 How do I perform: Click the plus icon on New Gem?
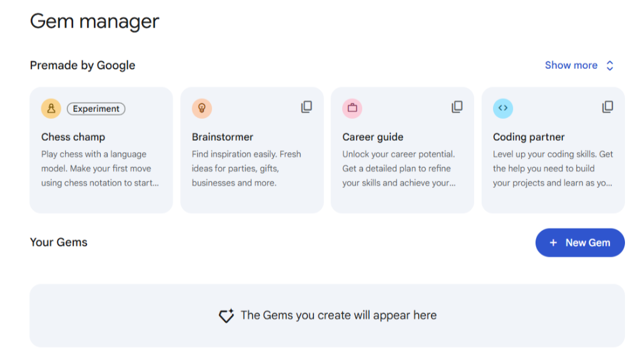click(x=553, y=243)
